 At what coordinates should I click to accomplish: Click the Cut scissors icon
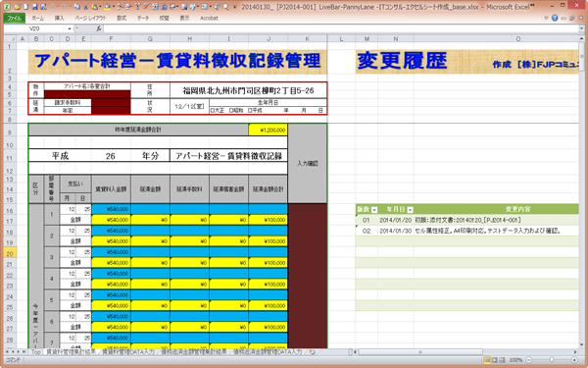pyautogui.click(x=86, y=7)
